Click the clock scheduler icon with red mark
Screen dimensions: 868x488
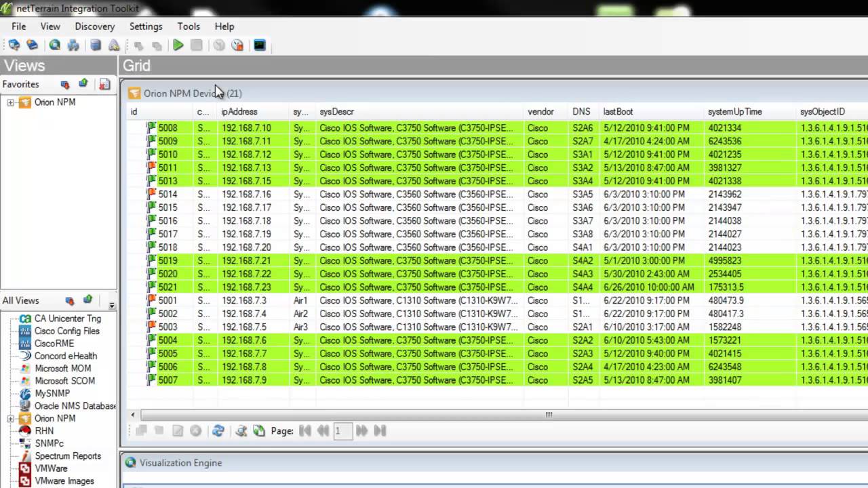[237, 45]
